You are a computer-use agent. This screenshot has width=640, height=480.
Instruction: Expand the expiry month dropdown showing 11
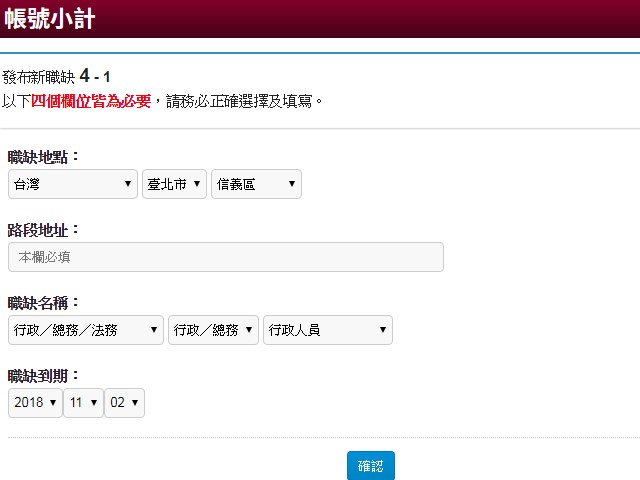(83, 403)
